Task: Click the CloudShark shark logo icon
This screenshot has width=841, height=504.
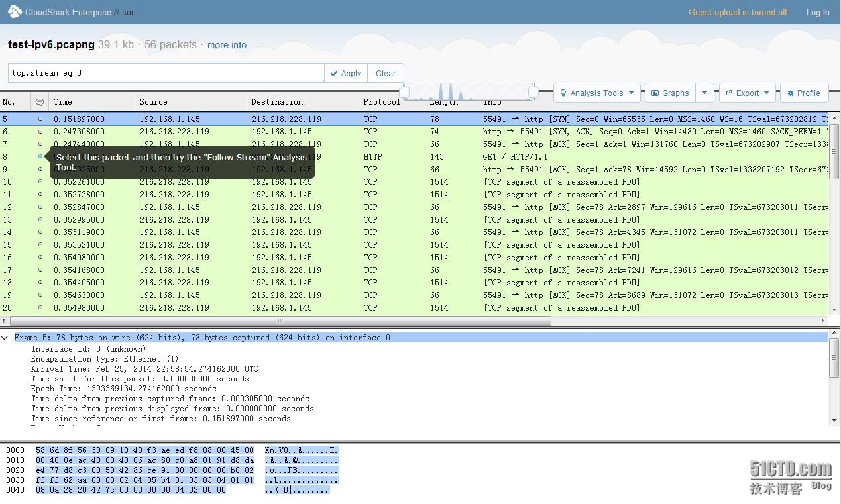Action: pos(14,12)
